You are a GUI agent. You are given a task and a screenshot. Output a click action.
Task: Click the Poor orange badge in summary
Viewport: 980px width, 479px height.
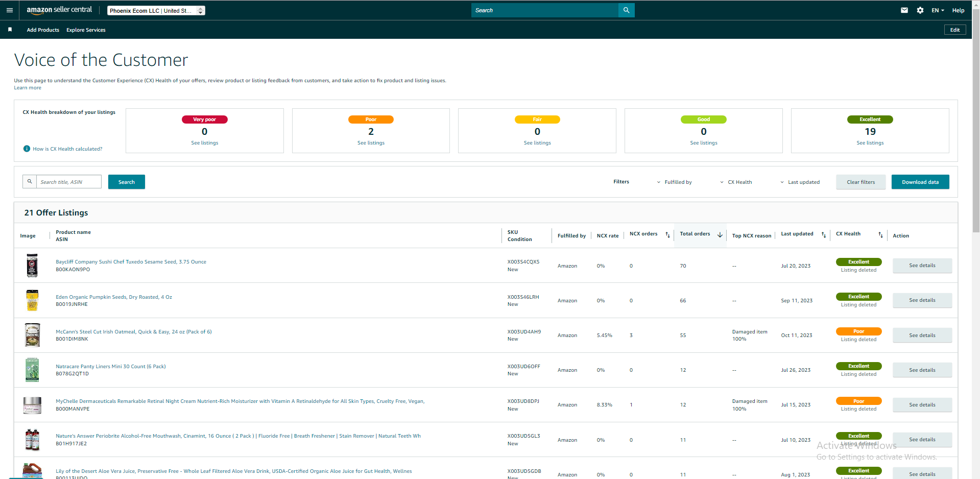click(371, 119)
